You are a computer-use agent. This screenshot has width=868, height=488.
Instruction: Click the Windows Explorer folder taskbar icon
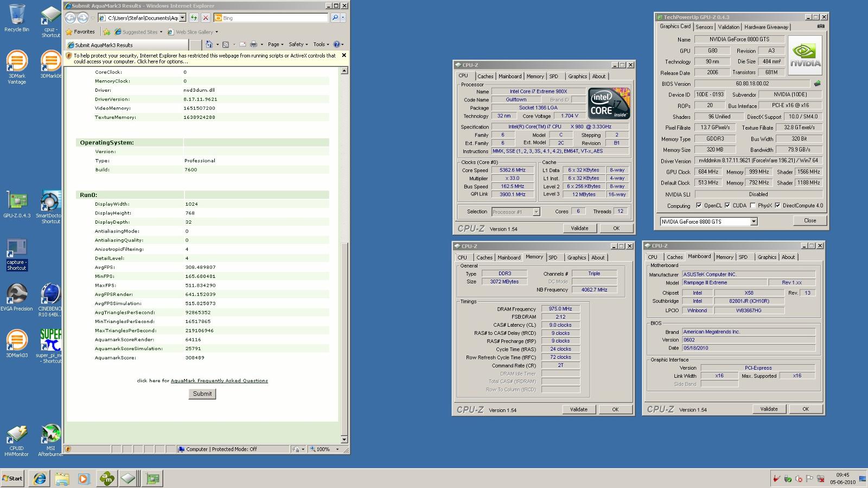pyautogui.click(x=62, y=479)
